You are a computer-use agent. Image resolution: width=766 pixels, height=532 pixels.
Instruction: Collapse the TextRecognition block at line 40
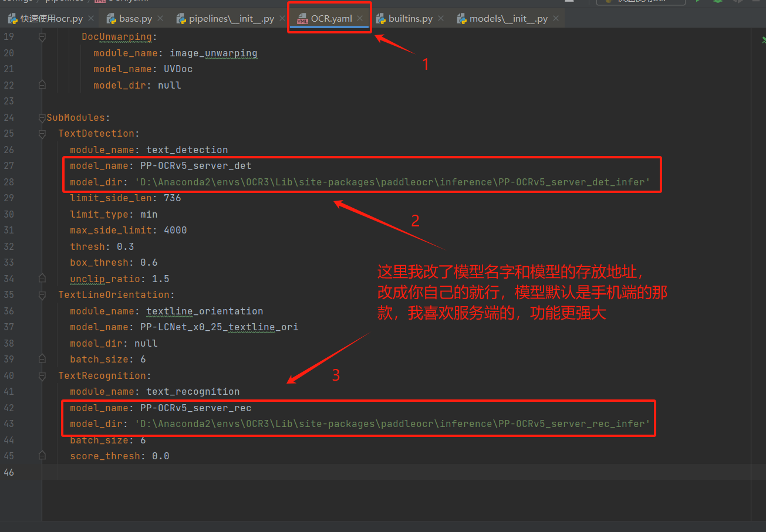point(42,375)
